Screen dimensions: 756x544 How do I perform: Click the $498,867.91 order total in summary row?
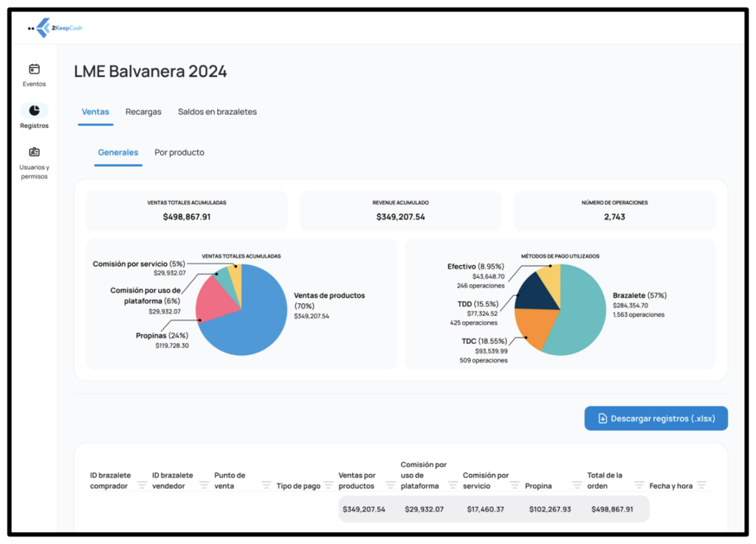[612, 509]
